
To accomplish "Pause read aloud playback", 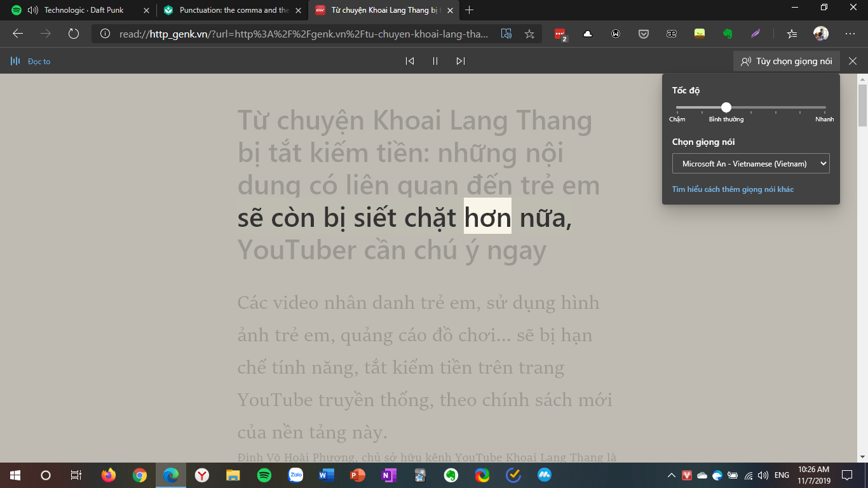I will click(435, 61).
